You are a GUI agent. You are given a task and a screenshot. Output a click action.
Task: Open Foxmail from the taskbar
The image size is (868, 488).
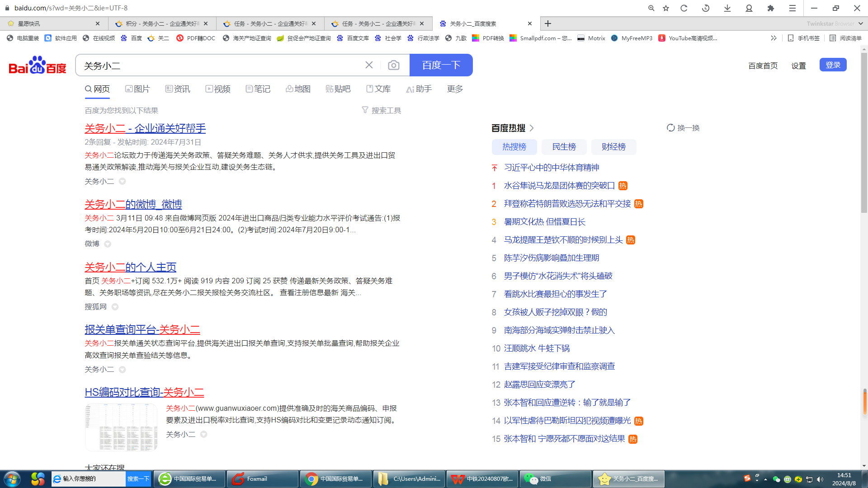(262, 479)
